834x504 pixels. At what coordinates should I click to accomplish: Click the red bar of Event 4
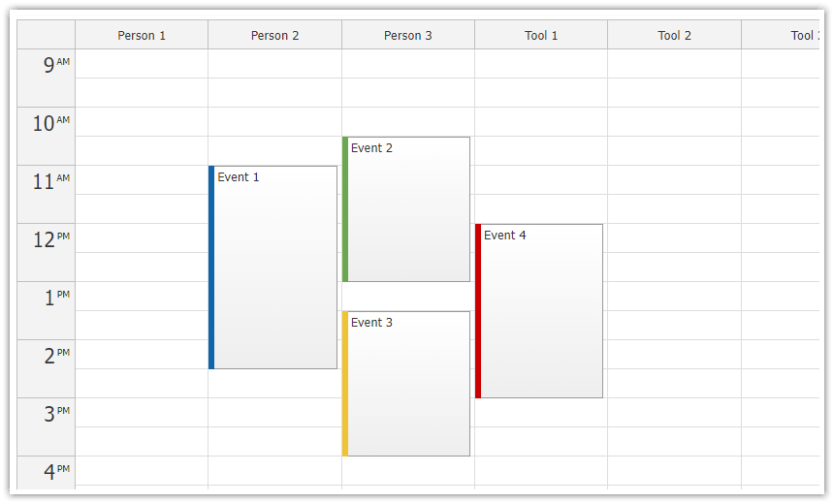(x=478, y=310)
